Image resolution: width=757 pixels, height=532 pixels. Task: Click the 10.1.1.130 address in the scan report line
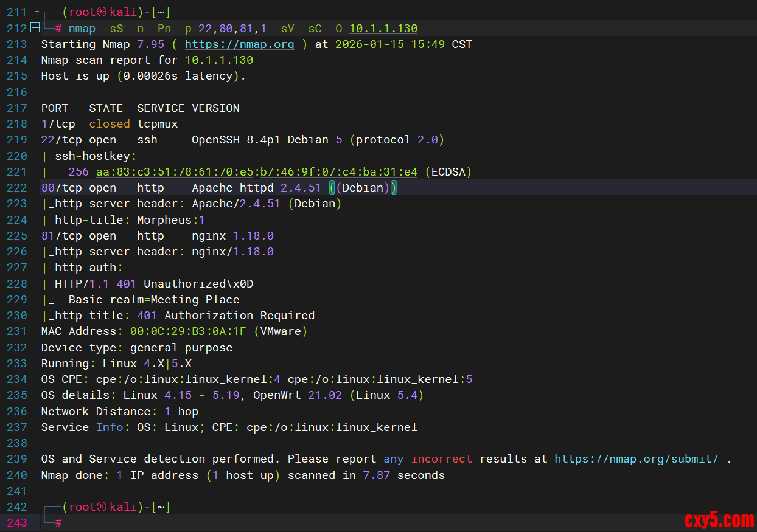point(219,60)
